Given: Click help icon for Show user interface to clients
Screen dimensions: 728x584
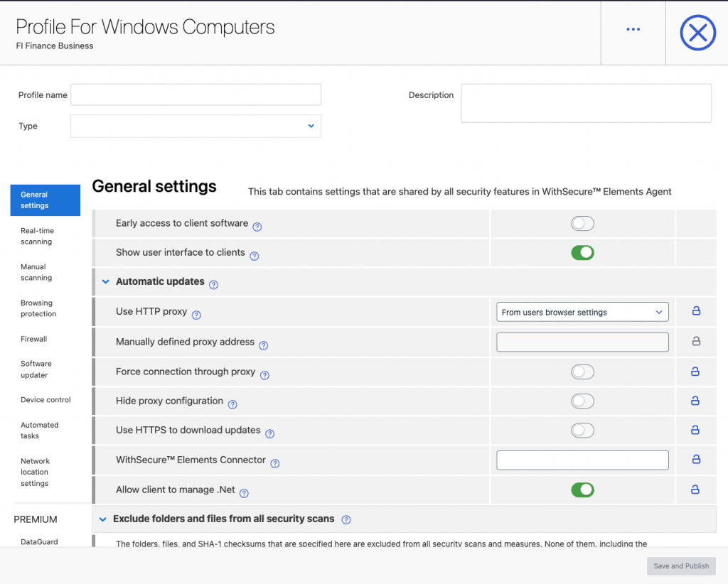Looking at the screenshot, I should (x=255, y=256).
